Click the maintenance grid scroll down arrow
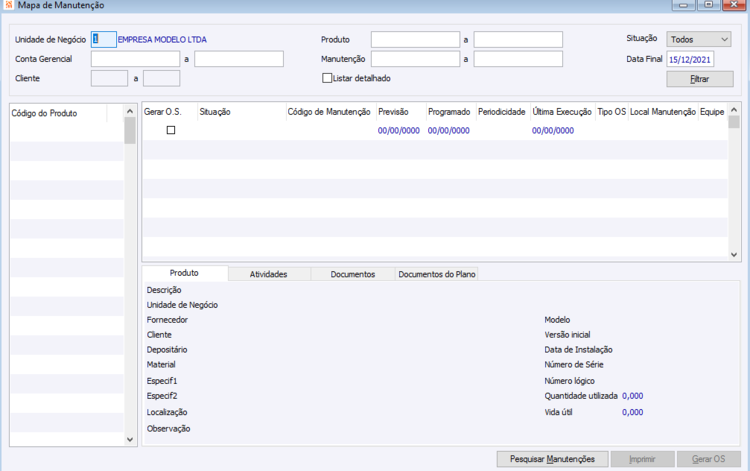 click(x=734, y=255)
